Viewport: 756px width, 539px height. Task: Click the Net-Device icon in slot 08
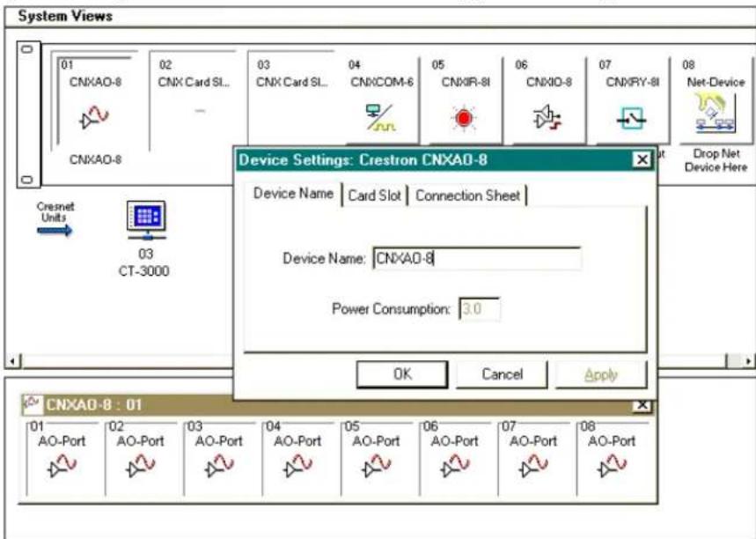[715, 114]
